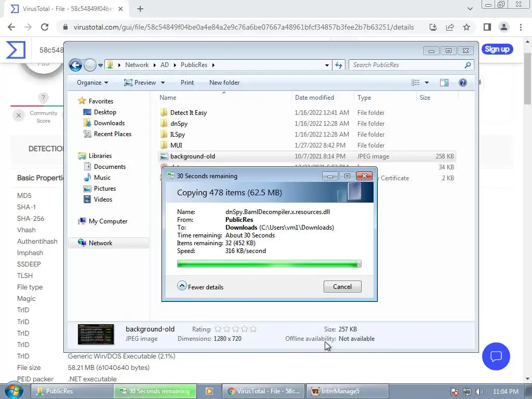Click New folder in the toolbar
532x399 pixels.
click(x=224, y=83)
